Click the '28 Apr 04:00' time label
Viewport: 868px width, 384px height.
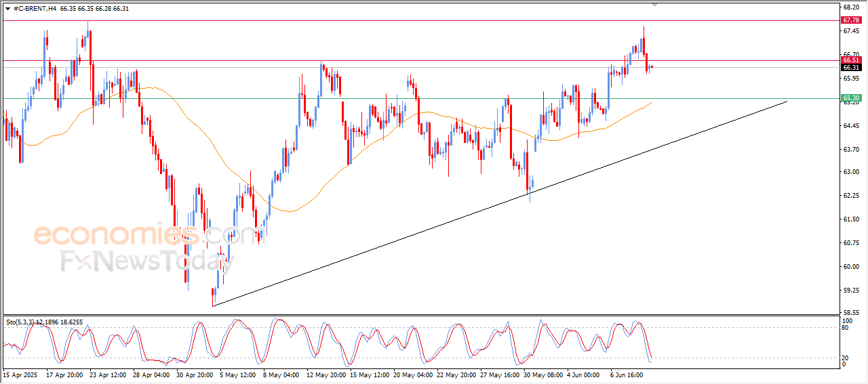point(153,374)
